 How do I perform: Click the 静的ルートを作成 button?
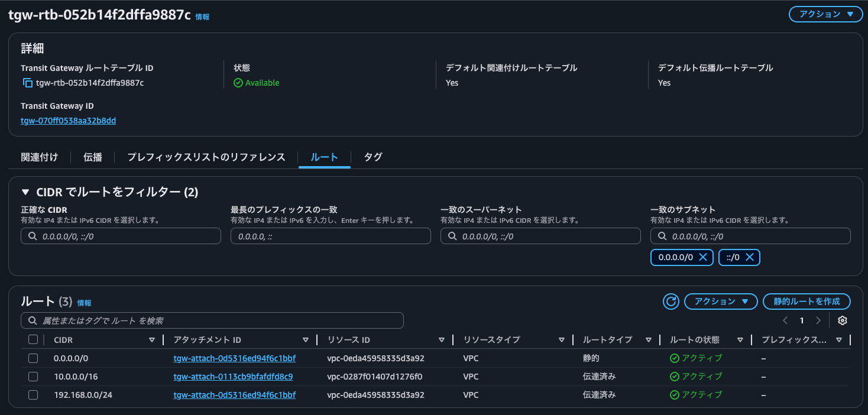pyautogui.click(x=807, y=301)
